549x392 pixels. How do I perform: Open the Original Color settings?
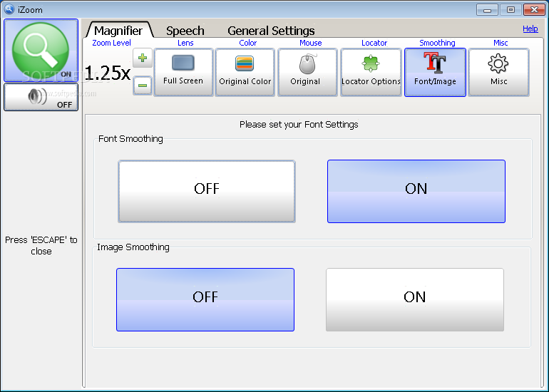(245, 73)
